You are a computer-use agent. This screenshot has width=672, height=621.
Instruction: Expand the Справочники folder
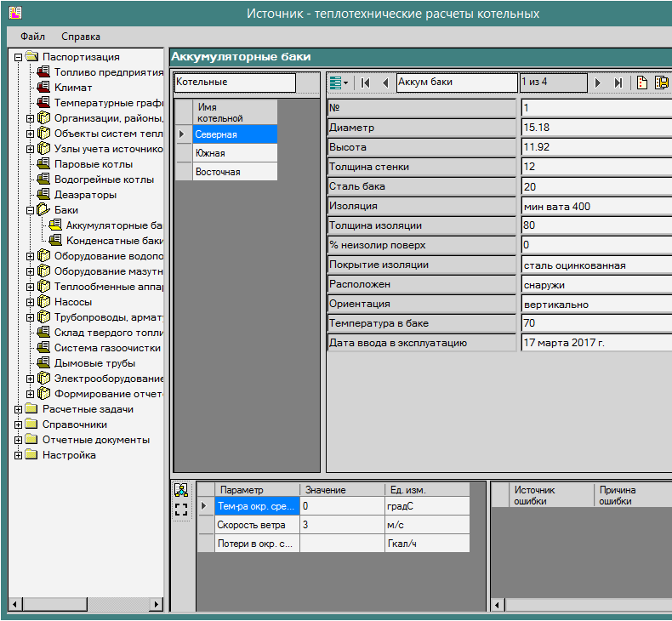coord(19,424)
